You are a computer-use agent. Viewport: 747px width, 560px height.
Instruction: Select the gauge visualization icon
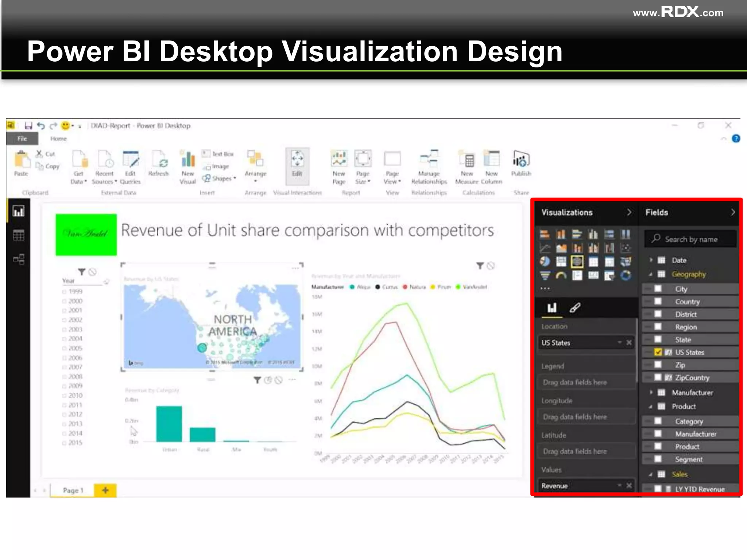[x=561, y=276]
